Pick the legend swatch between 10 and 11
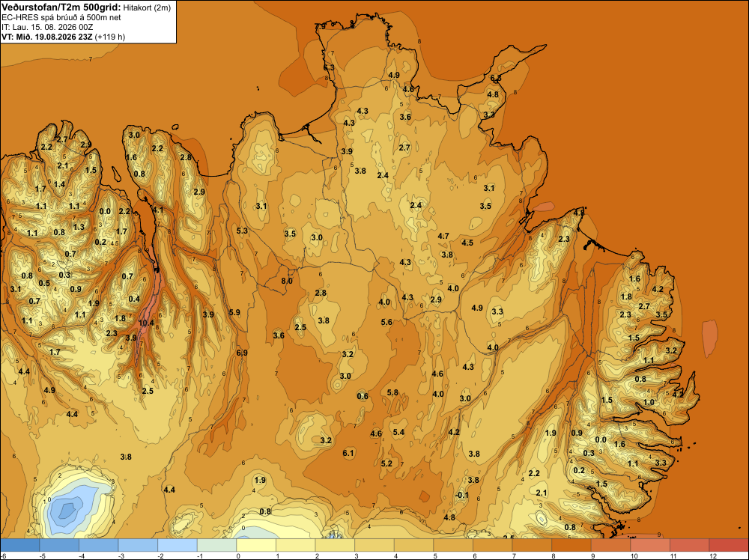Viewport: 749px width, 560px height. 650,545
